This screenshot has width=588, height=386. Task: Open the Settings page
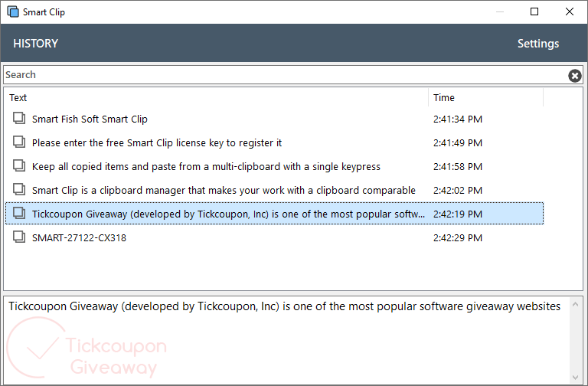pos(538,44)
